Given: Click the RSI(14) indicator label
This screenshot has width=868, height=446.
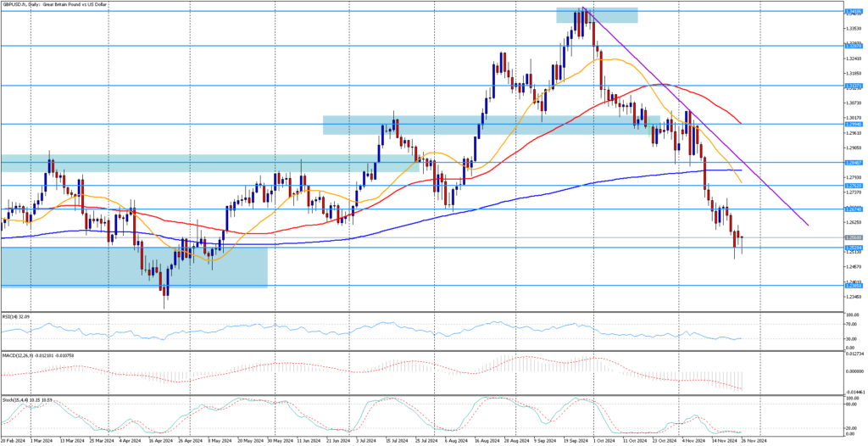Looking at the screenshot, I should point(16,316).
